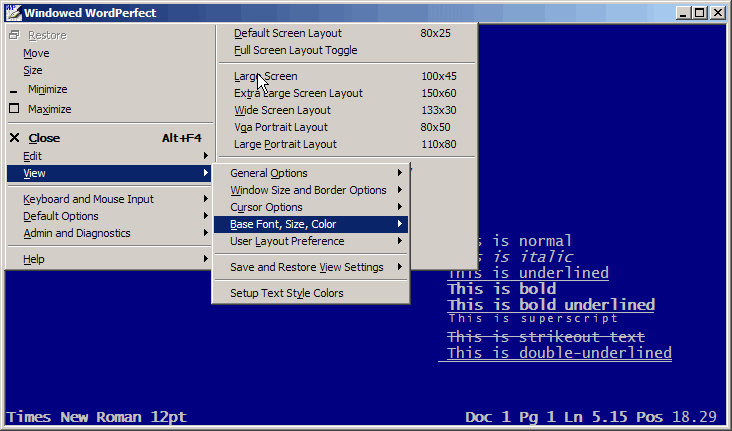Choose Setup Text Style Colors

(x=286, y=293)
